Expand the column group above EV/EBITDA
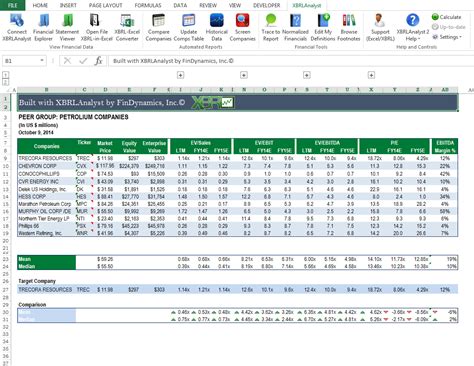Screen dimensions: 474x366 point(307,75)
